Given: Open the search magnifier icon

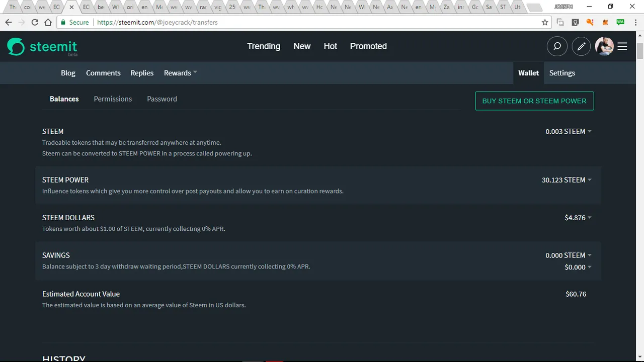Looking at the screenshot, I should (x=557, y=46).
